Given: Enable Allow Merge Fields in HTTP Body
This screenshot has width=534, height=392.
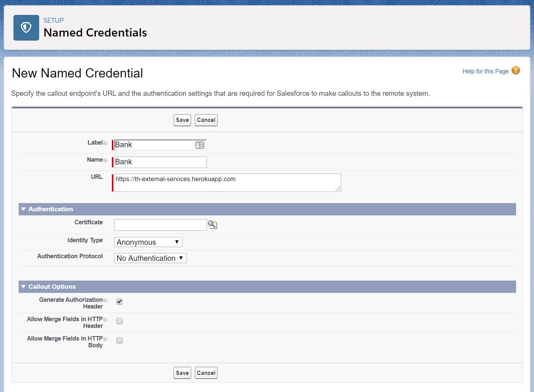Looking at the screenshot, I should click(x=119, y=340).
